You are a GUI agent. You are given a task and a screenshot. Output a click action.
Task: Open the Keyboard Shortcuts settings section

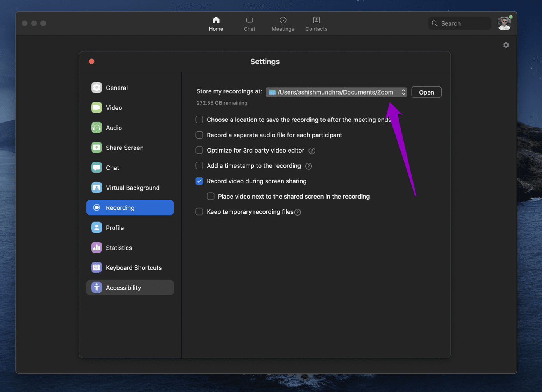click(x=130, y=268)
